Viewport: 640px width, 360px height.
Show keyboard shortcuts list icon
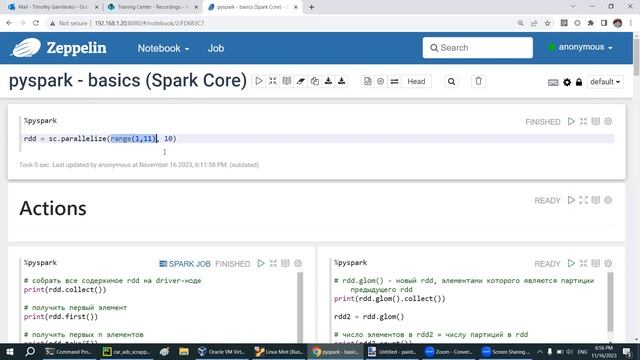[x=553, y=82]
